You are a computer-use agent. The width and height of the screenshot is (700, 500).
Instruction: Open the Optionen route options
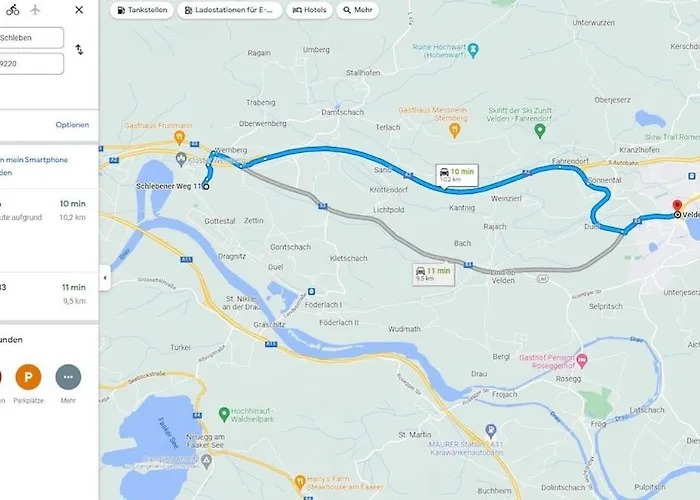[x=72, y=125]
